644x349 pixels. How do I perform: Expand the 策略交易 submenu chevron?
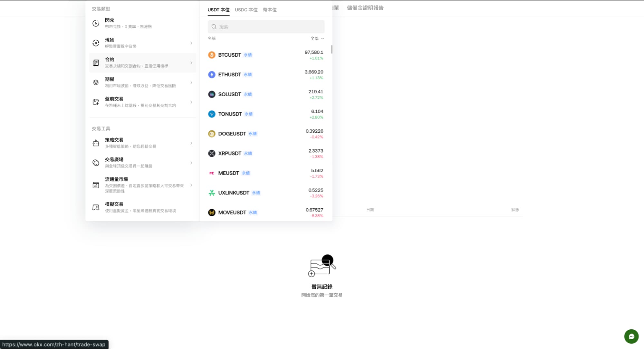coord(191,143)
